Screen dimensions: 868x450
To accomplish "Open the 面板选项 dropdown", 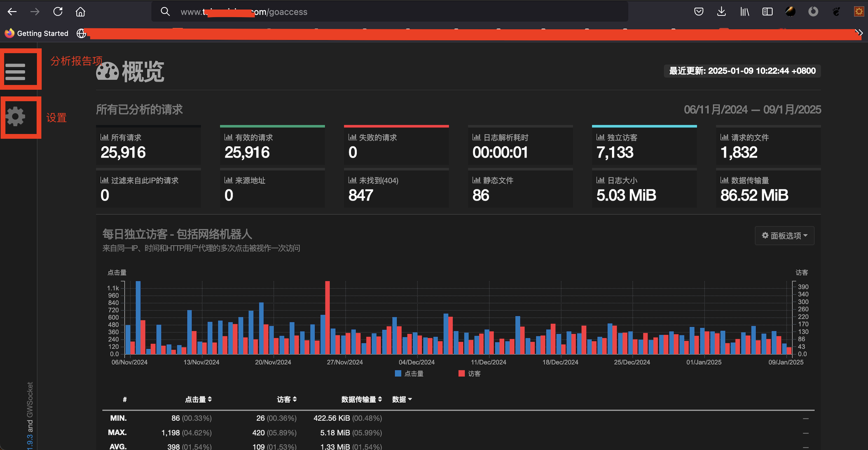I will pos(784,236).
